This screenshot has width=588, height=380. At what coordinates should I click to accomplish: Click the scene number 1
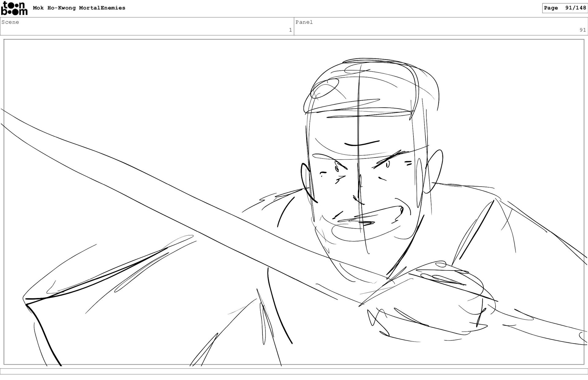pyautogui.click(x=290, y=30)
